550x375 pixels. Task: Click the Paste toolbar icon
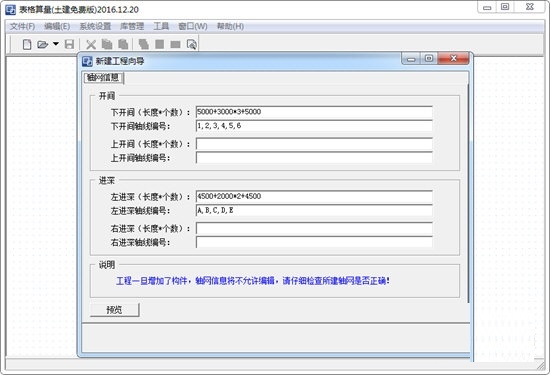click(123, 44)
